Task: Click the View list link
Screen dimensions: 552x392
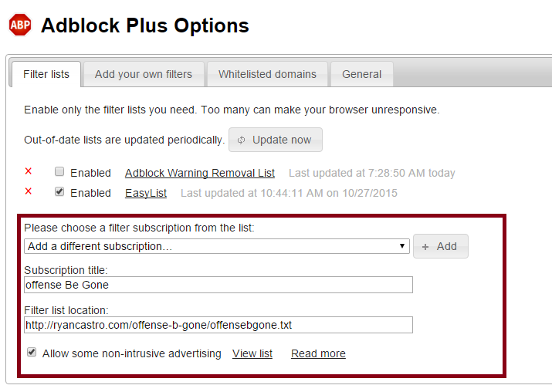Action: click(252, 353)
